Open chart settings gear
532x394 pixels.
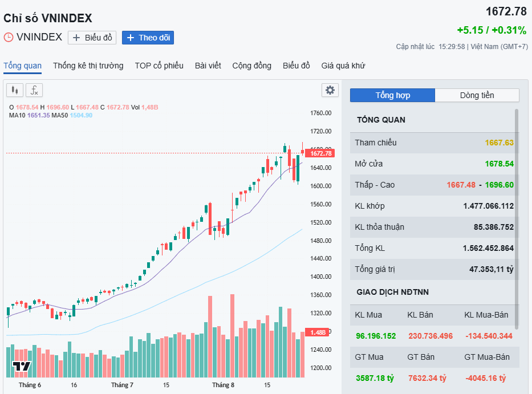click(x=330, y=90)
